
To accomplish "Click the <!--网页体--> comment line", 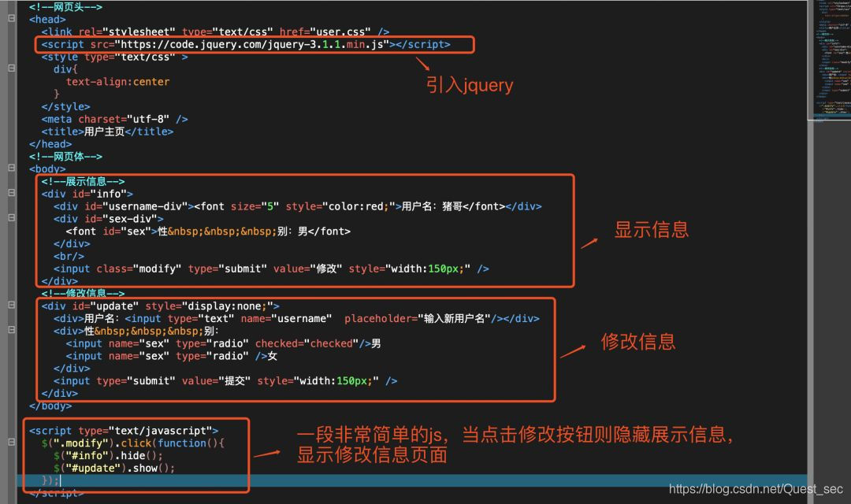I will coord(65,157).
